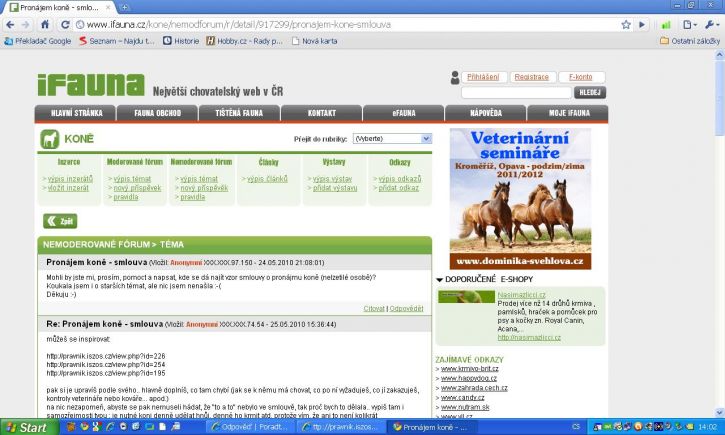Image resolution: width=725 pixels, height=435 pixels.
Task: Open a new browser tab with plus button
Action: 124,7
